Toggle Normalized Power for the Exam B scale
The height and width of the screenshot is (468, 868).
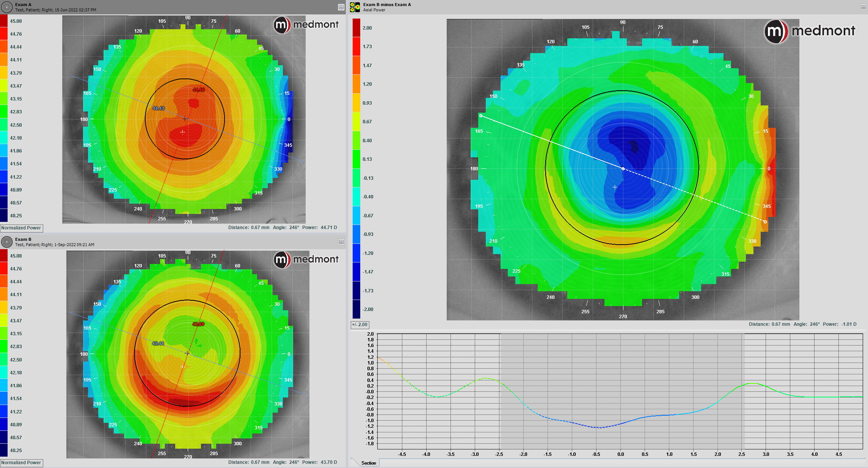click(x=21, y=463)
